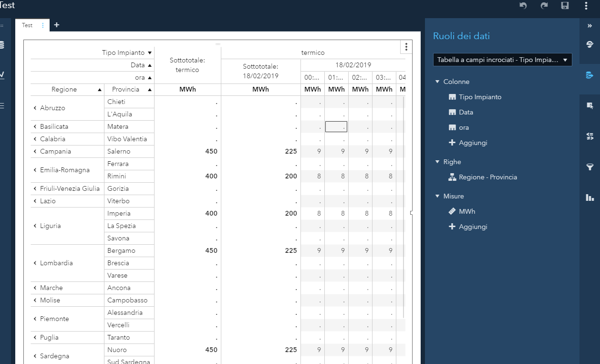
Task: Click the Save icon in the top bar
Action: pos(565,6)
